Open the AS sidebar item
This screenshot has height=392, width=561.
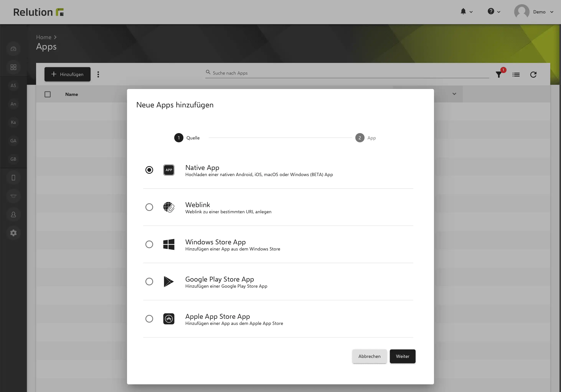13,86
